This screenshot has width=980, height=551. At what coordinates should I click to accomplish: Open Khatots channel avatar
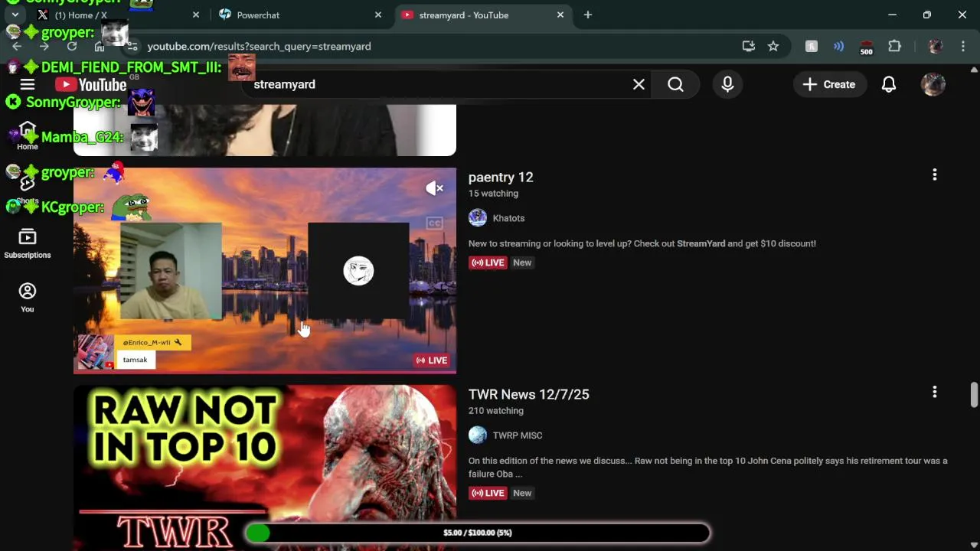click(x=478, y=218)
